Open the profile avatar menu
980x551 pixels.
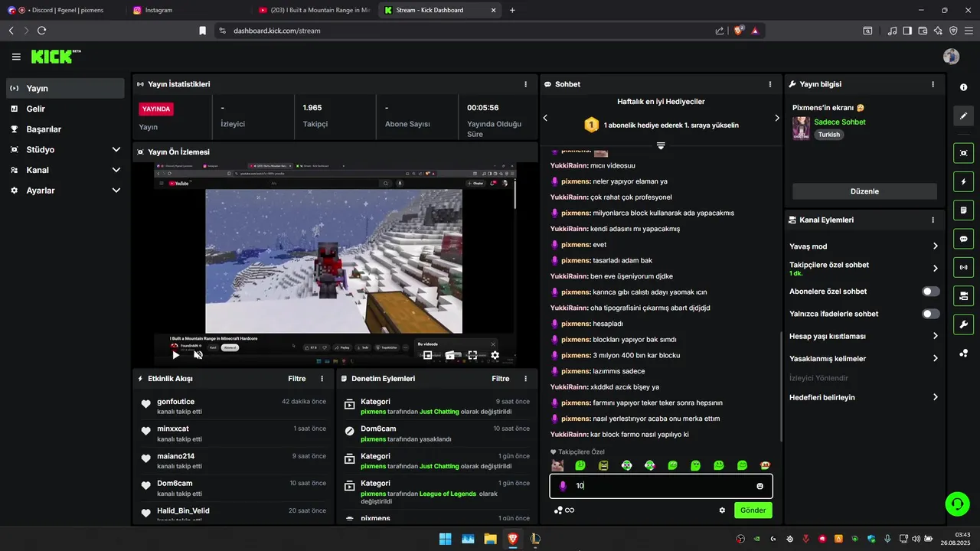(951, 57)
